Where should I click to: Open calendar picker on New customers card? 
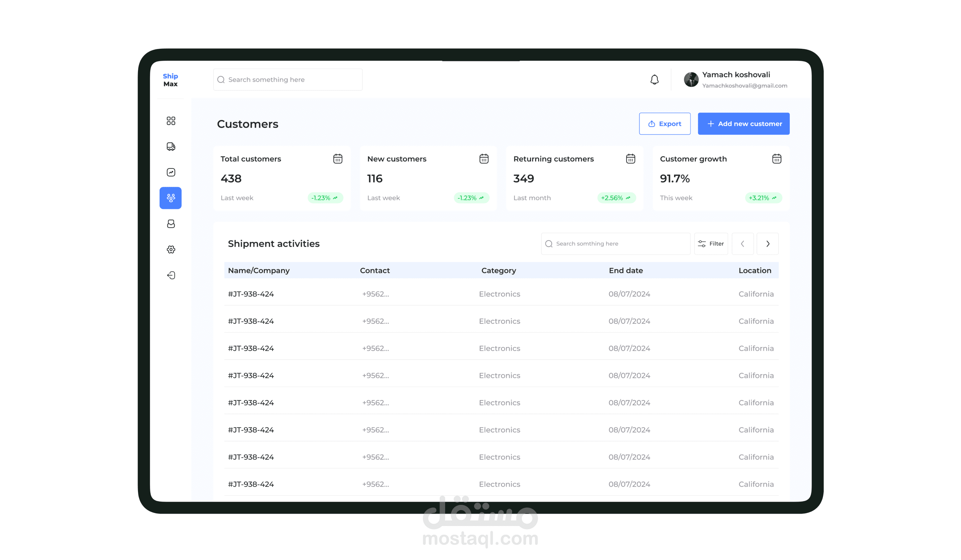pos(484,159)
